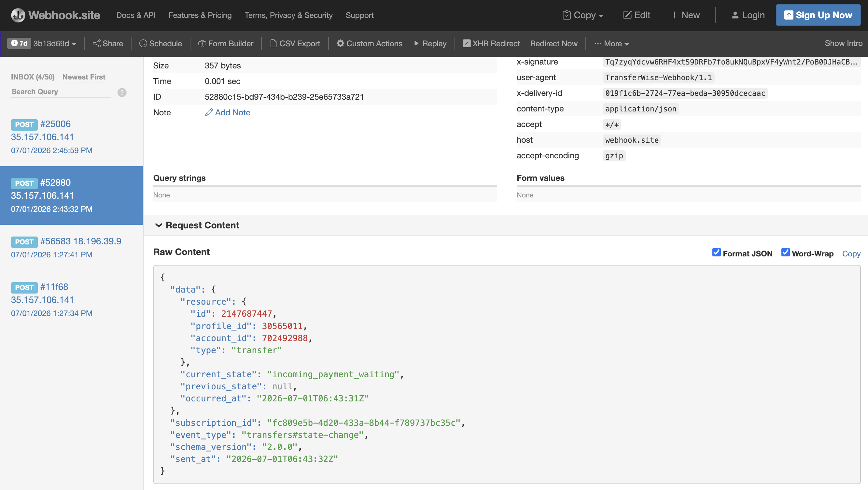Click the x-delivery-id header value
Screen dimensions: 868x490
[685, 93]
